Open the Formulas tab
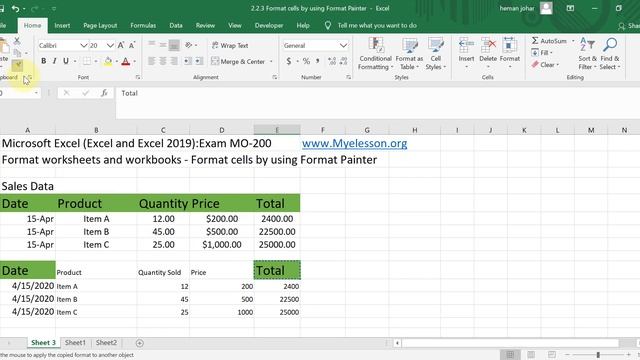 (143, 25)
